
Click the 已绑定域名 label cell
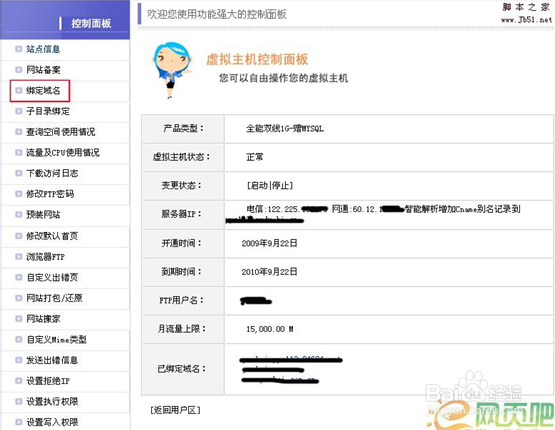pyautogui.click(x=183, y=369)
